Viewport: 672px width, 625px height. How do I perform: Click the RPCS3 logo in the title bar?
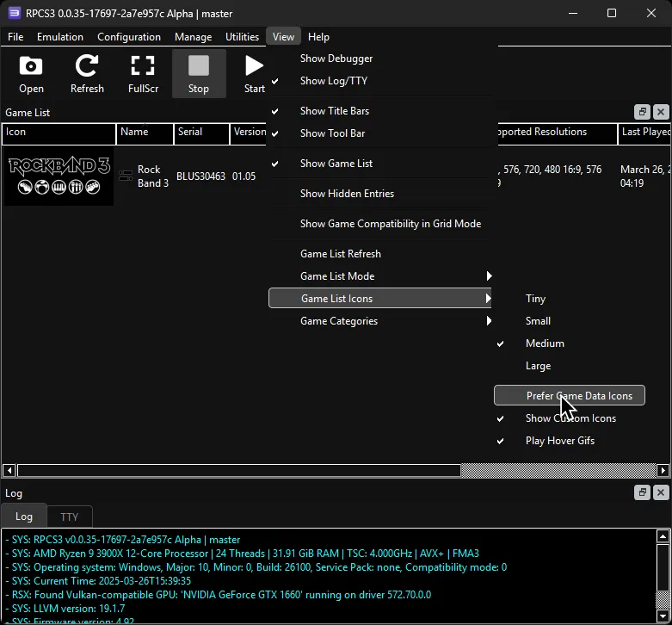coord(14,13)
